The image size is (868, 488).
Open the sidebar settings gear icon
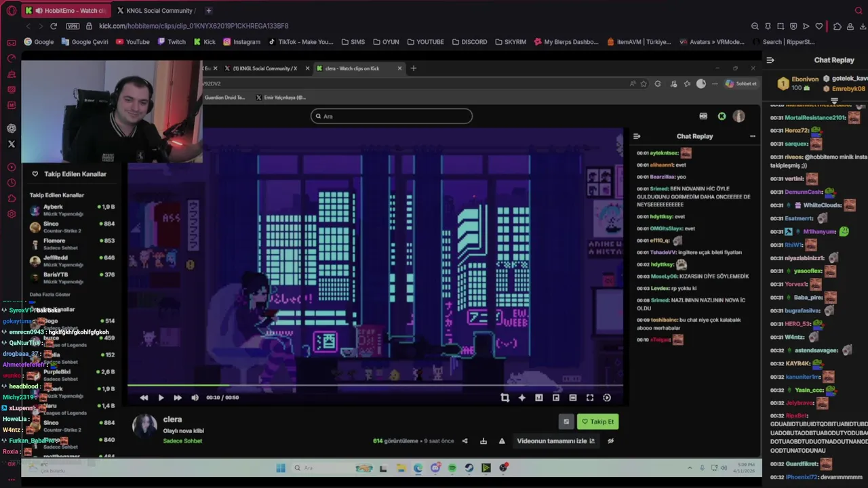coord(12,214)
